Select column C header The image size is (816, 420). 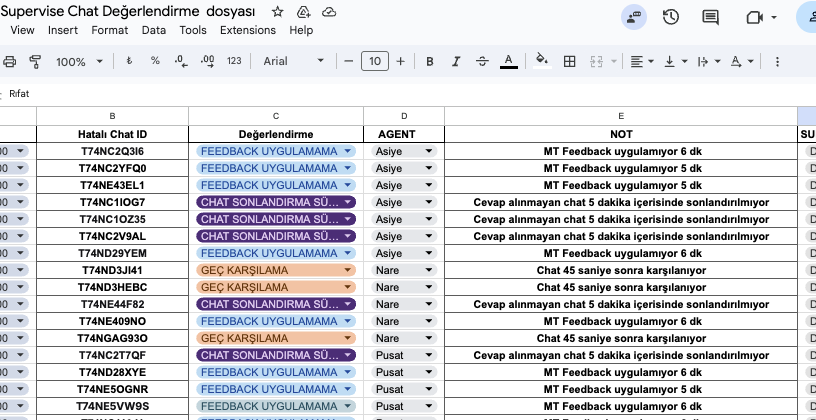click(x=276, y=116)
